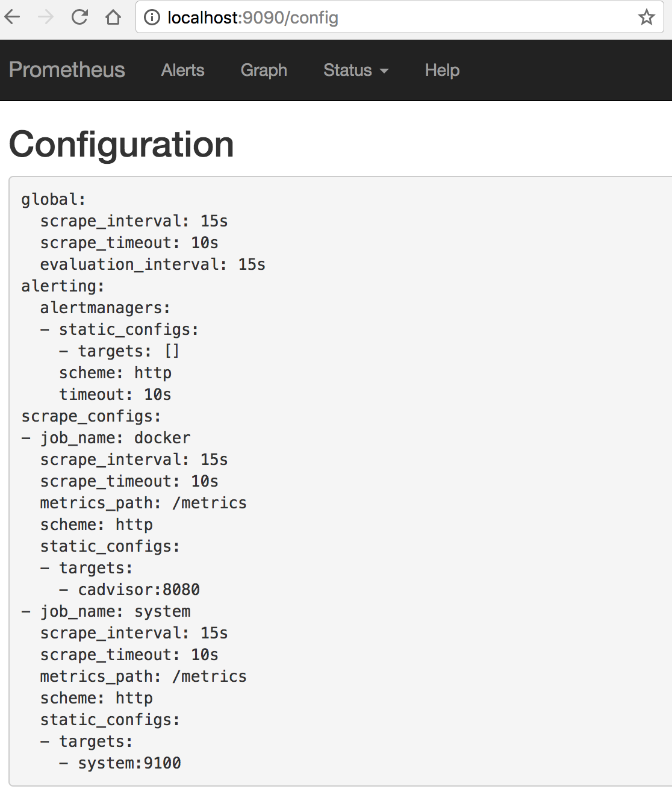Viewport: 672px width, 789px height.
Task: Open the Help link
Action: pos(442,70)
